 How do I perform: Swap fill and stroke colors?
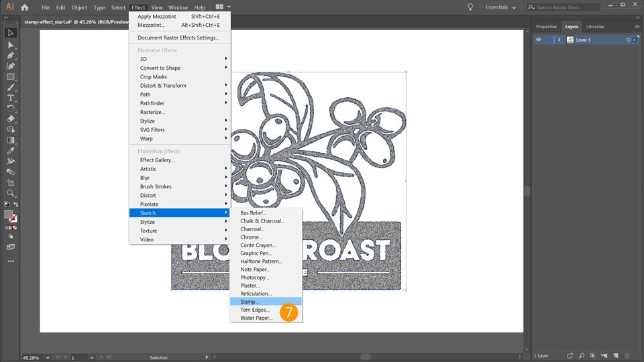[15, 204]
